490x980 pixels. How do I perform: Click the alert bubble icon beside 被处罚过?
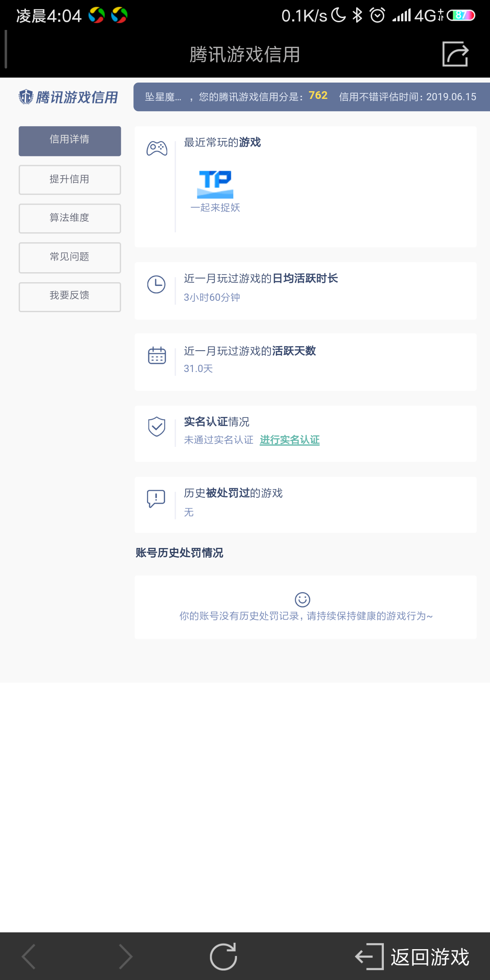156,499
